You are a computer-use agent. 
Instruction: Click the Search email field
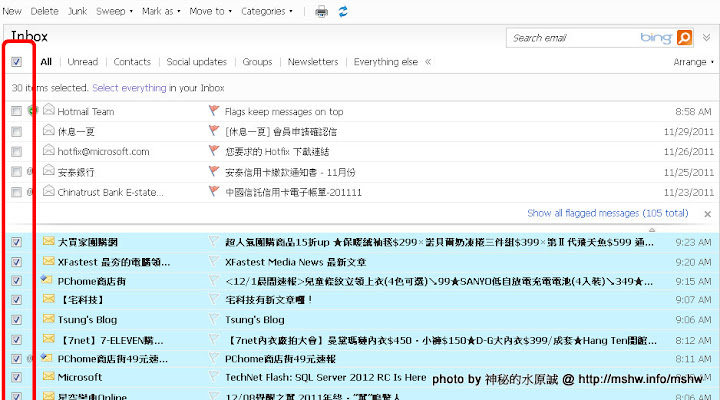(x=572, y=38)
